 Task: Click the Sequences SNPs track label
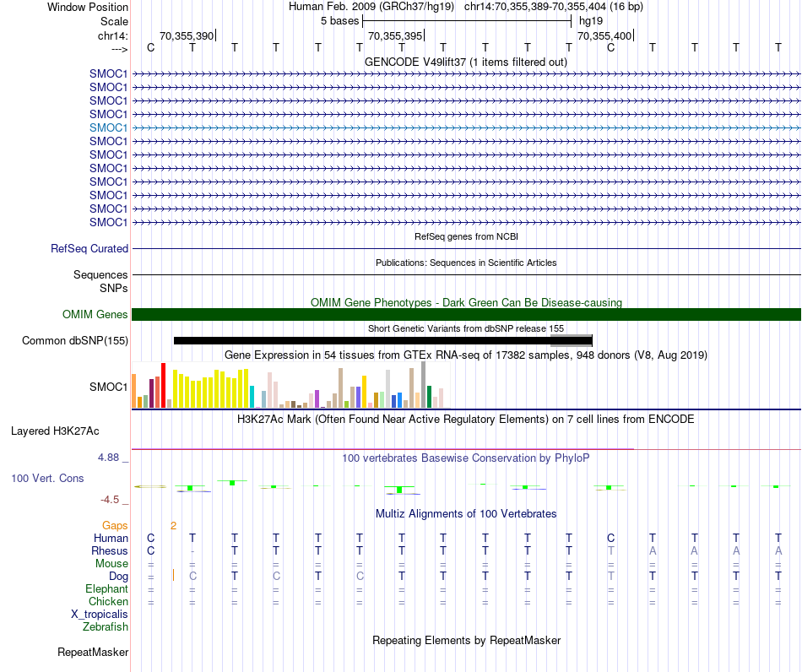coord(100,281)
